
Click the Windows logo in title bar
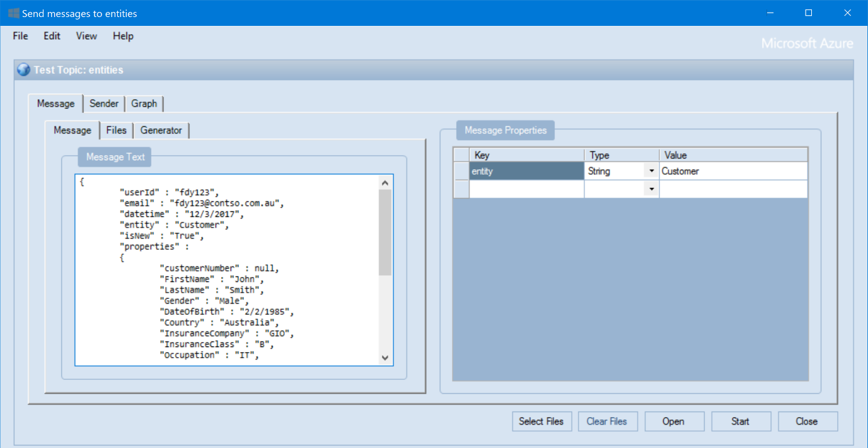(x=13, y=13)
